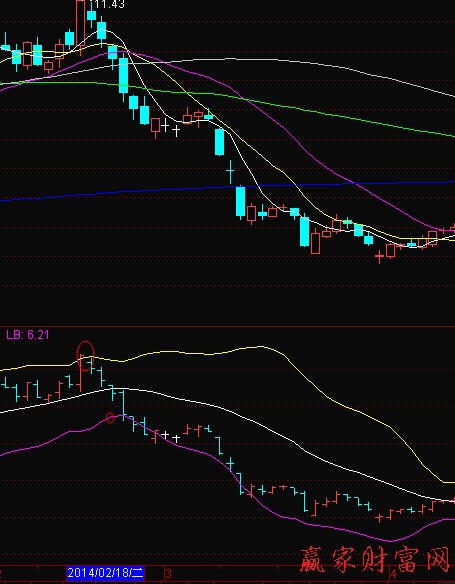Select the second white doji candle in main chart

[x=176, y=130]
